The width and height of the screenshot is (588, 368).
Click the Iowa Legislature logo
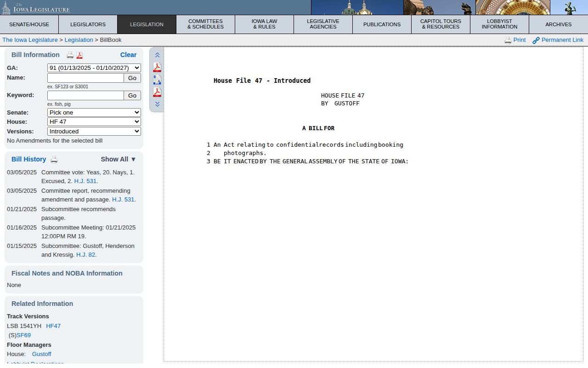(x=36, y=8)
